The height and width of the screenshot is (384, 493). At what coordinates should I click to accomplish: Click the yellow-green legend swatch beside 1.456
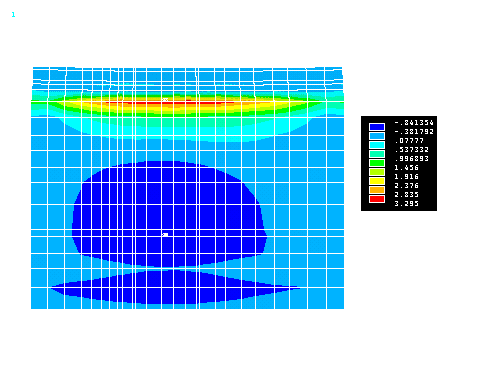tap(377, 172)
